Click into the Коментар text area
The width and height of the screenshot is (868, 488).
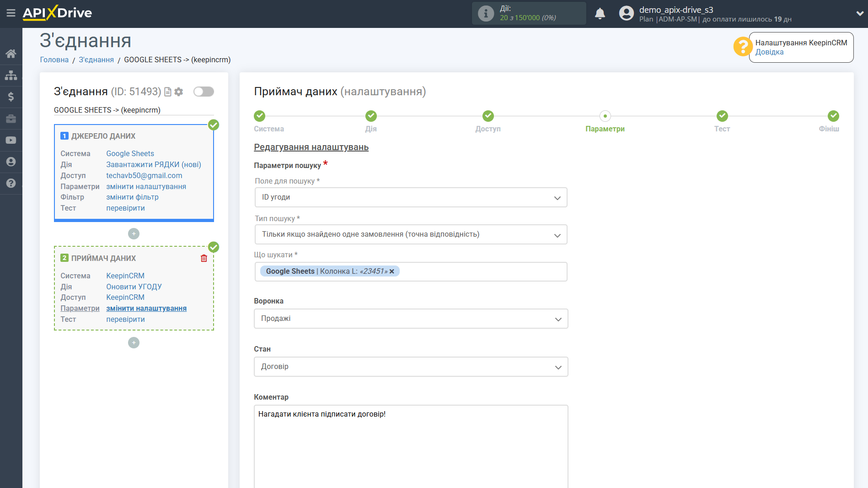click(411, 446)
